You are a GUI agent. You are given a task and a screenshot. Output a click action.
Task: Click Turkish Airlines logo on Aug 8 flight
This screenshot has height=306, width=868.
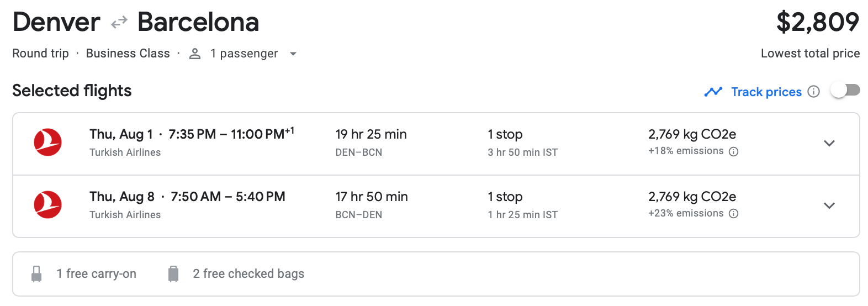[x=47, y=205]
